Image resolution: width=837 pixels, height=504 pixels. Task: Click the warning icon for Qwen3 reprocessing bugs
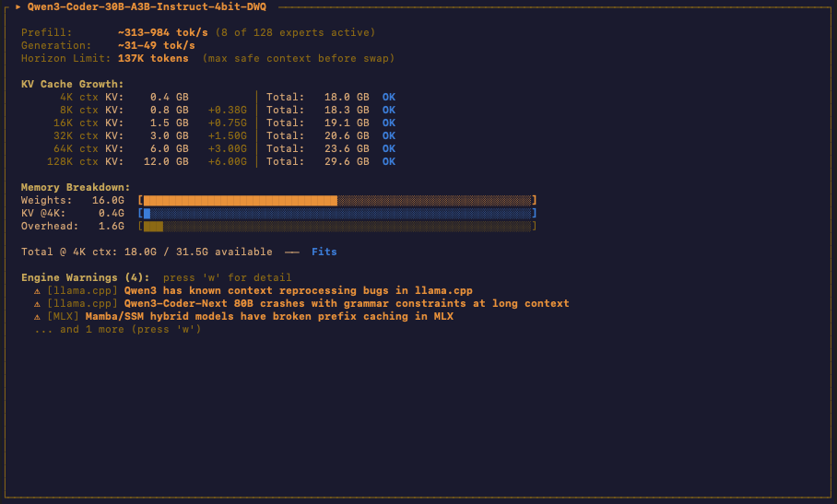pos(38,290)
